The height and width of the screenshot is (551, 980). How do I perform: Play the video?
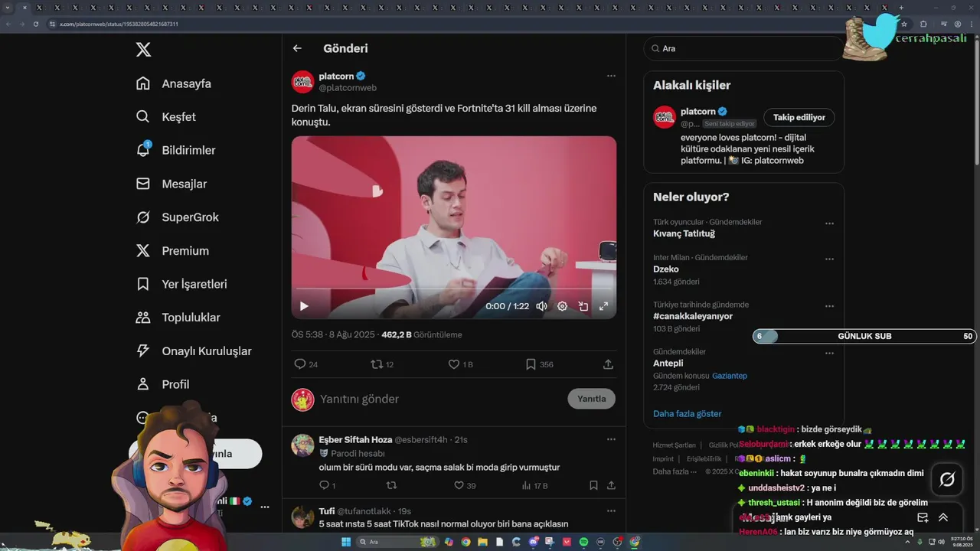(304, 306)
